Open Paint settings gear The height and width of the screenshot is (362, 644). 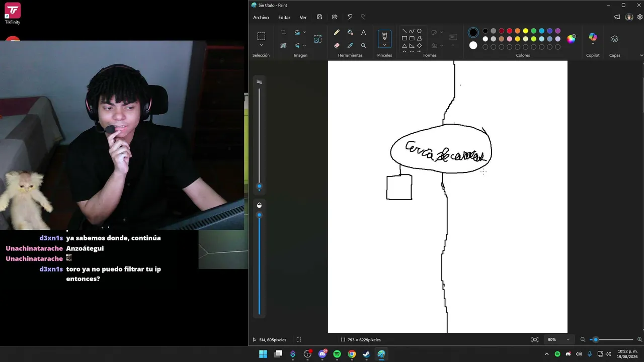[640, 17]
